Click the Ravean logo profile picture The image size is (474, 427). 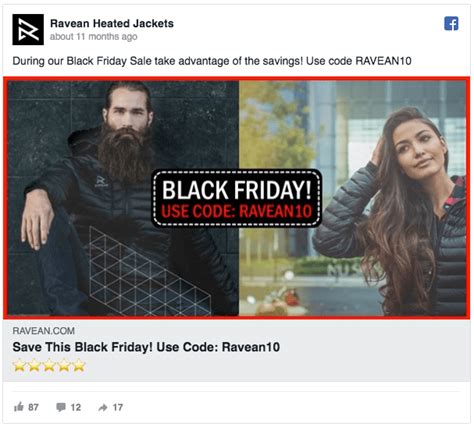tap(28, 29)
